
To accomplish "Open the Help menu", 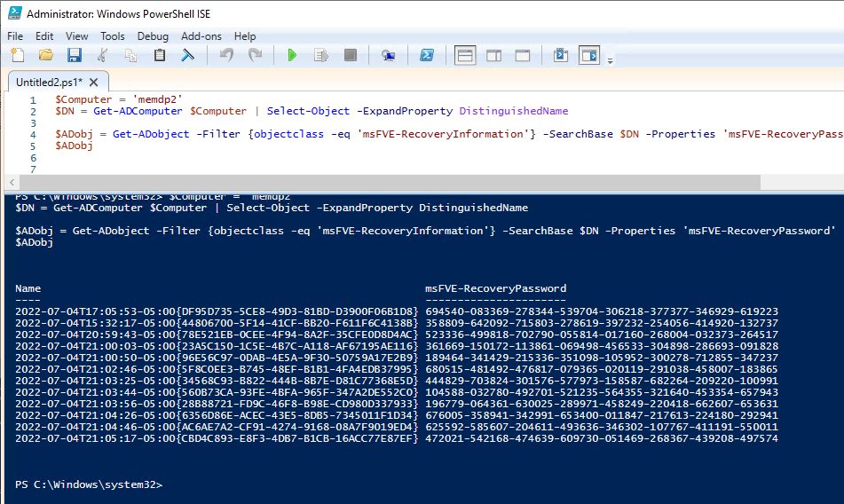I will [245, 36].
